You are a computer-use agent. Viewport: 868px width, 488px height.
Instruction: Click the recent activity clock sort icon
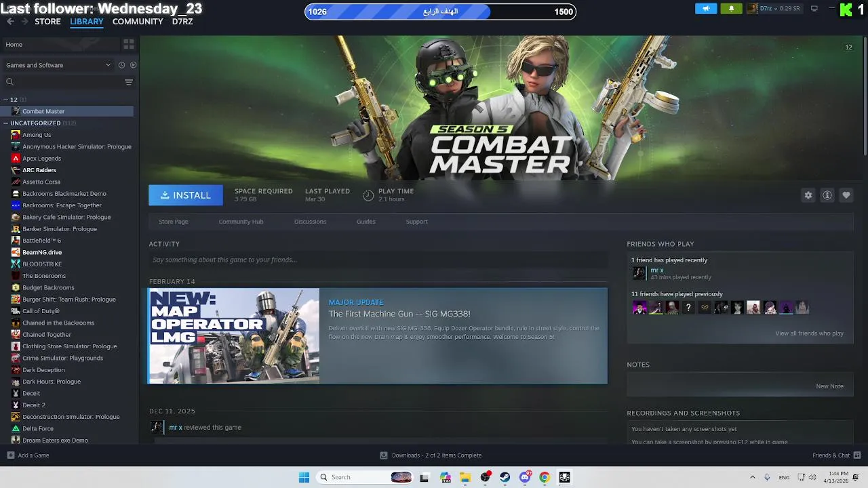[121, 65]
